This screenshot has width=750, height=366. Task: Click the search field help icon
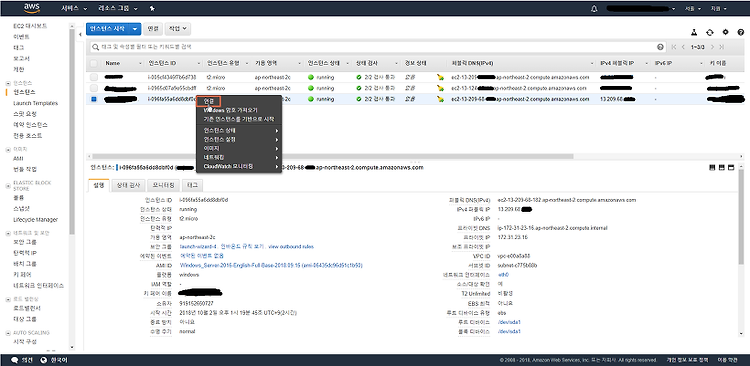pyautogui.click(x=661, y=47)
